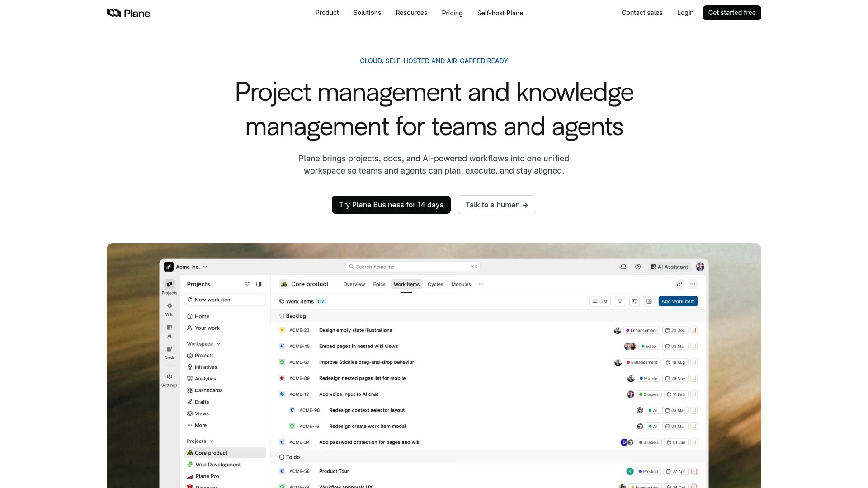Switch to the Epics tab
The image size is (868, 488).
[379, 284]
